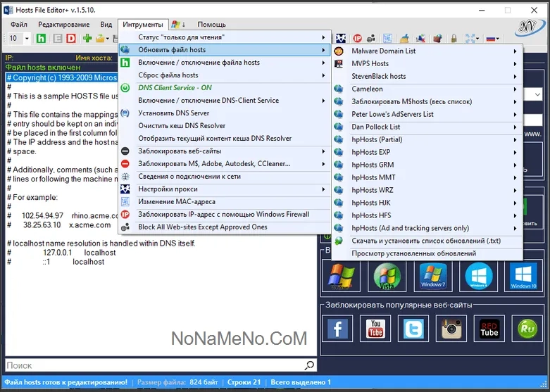
Task: Open the Russian flag language dropdown
Action: [493, 38]
